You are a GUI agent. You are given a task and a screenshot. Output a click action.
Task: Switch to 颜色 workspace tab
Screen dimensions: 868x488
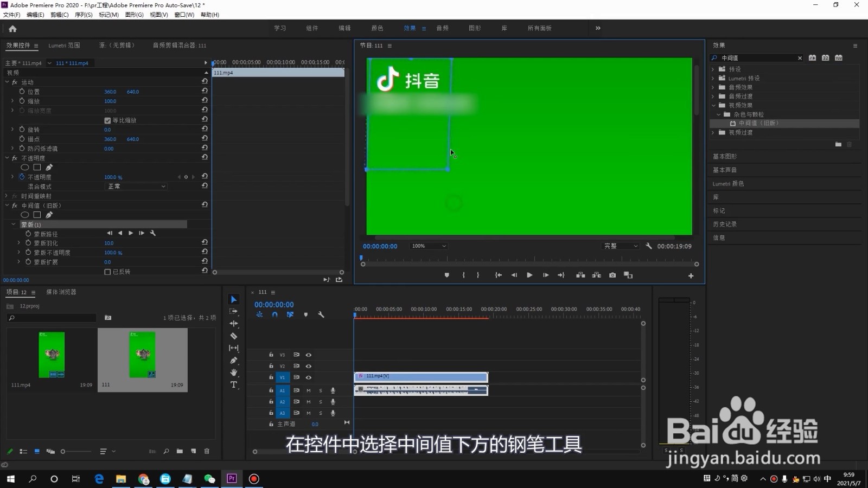point(377,28)
